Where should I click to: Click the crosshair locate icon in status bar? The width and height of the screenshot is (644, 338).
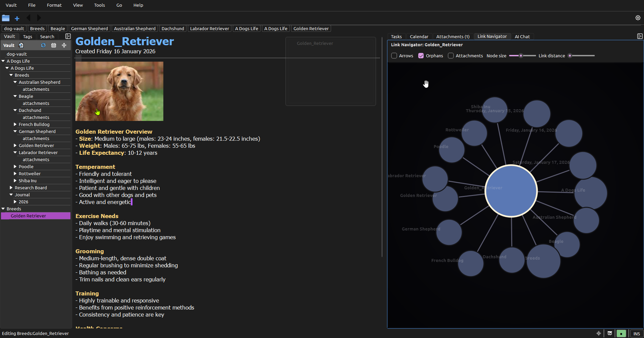point(599,333)
